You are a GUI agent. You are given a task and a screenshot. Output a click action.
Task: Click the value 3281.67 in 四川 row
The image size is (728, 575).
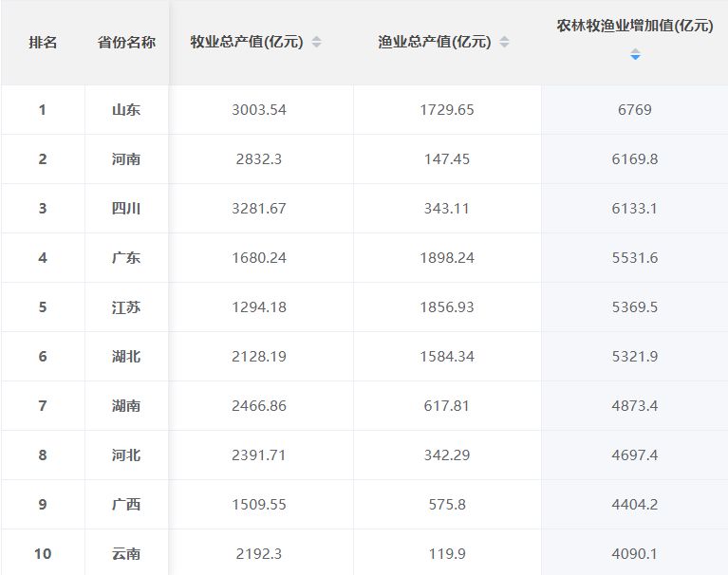coord(259,209)
